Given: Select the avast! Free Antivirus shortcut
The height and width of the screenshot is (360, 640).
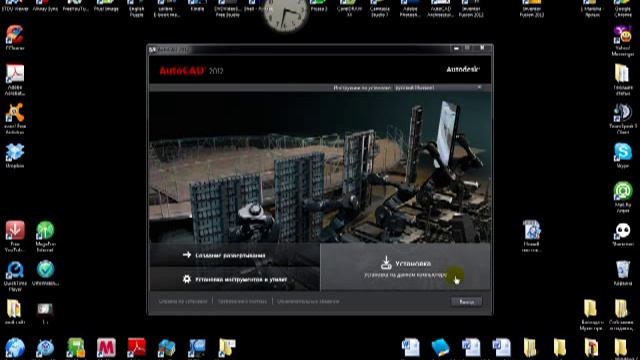Looking at the screenshot, I should (15, 118).
